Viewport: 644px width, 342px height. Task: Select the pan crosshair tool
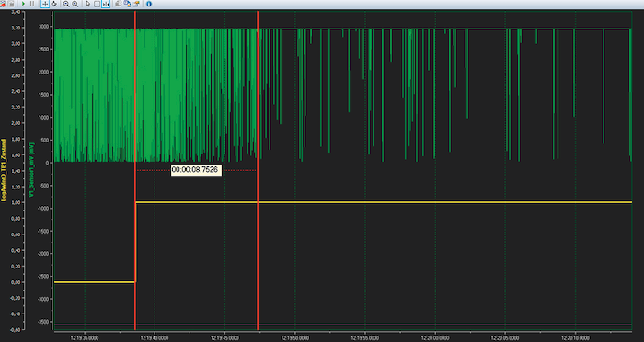pos(45,4)
